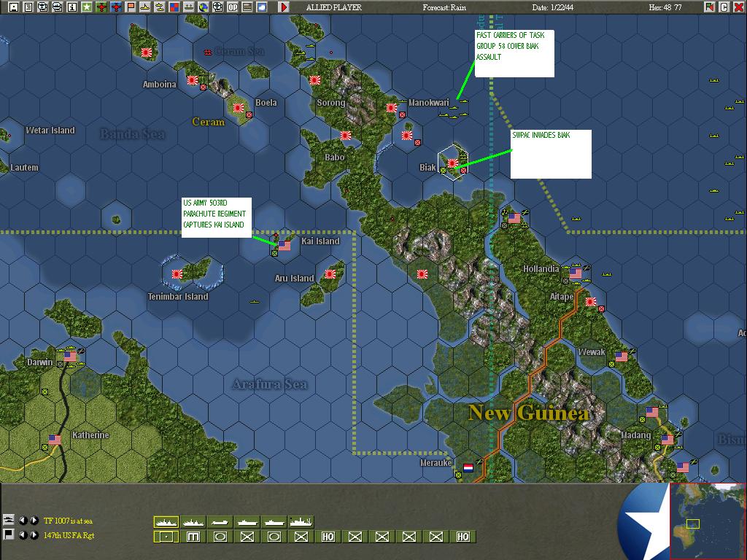Click 'TF 1007 is at sea' text
Image resolution: width=747 pixels, height=560 pixels.
pos(68,521)
